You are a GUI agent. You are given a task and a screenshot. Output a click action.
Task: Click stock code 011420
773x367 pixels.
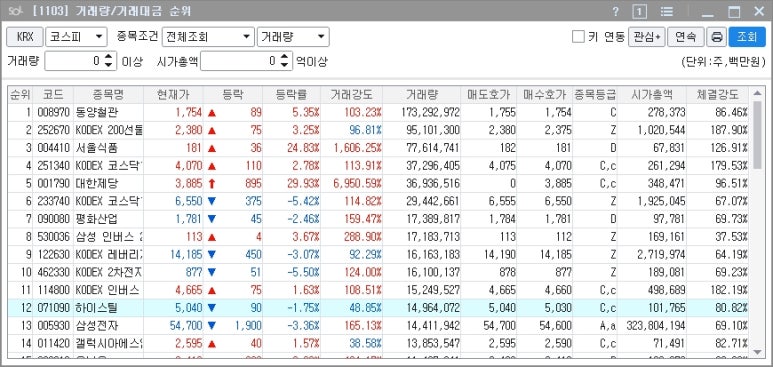53,343
